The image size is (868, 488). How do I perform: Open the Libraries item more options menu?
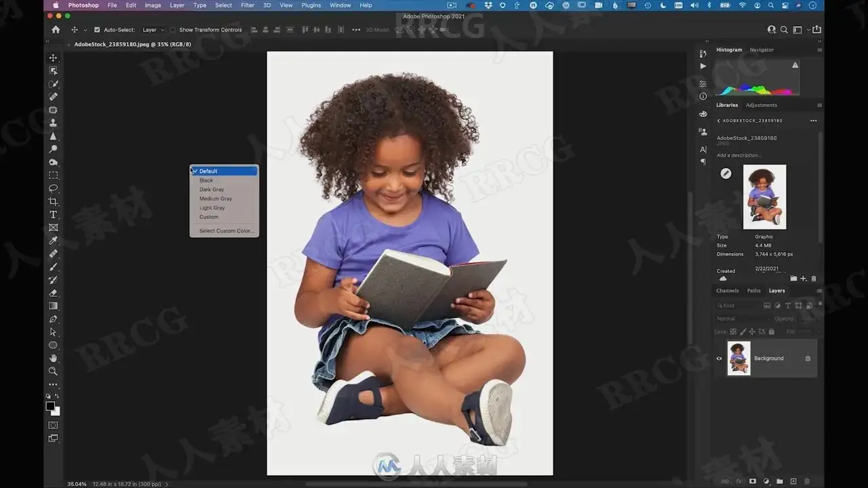[x=813, y=121]
